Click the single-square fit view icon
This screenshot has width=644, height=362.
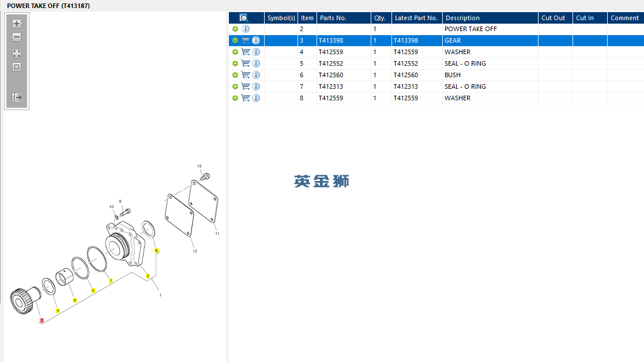pyautogui.click(x=16, y=67)
